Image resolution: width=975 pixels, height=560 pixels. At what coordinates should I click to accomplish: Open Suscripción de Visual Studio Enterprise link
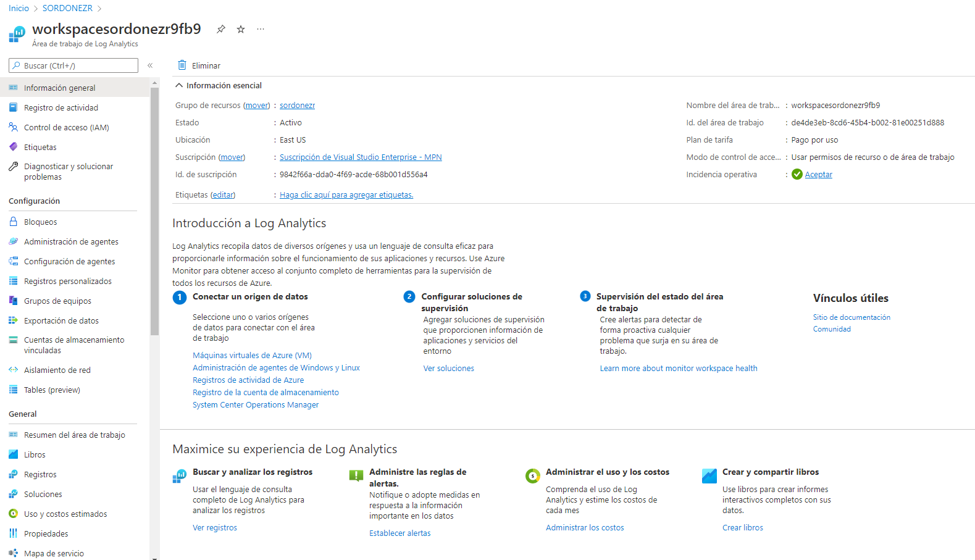[x=361, y=157]
